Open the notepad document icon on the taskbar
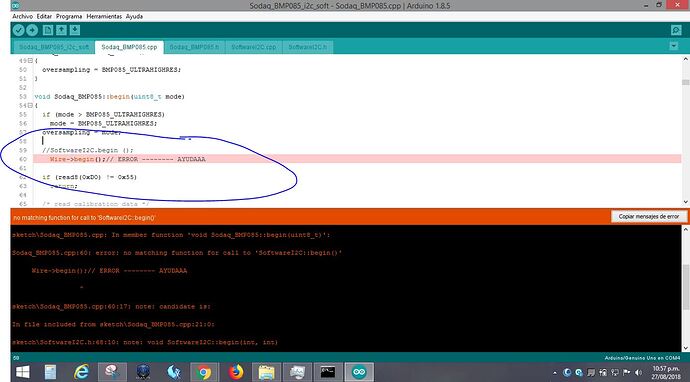This screenshot has height=382, width=690. pos(51,372)
